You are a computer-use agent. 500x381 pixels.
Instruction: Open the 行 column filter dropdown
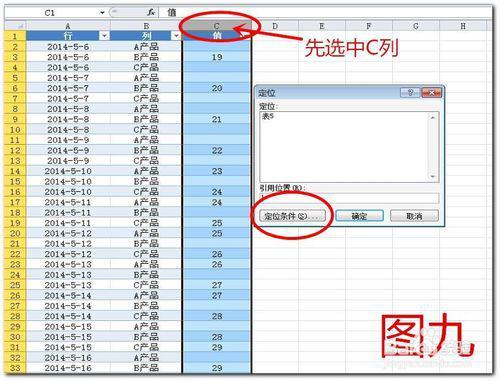[104, 36]
